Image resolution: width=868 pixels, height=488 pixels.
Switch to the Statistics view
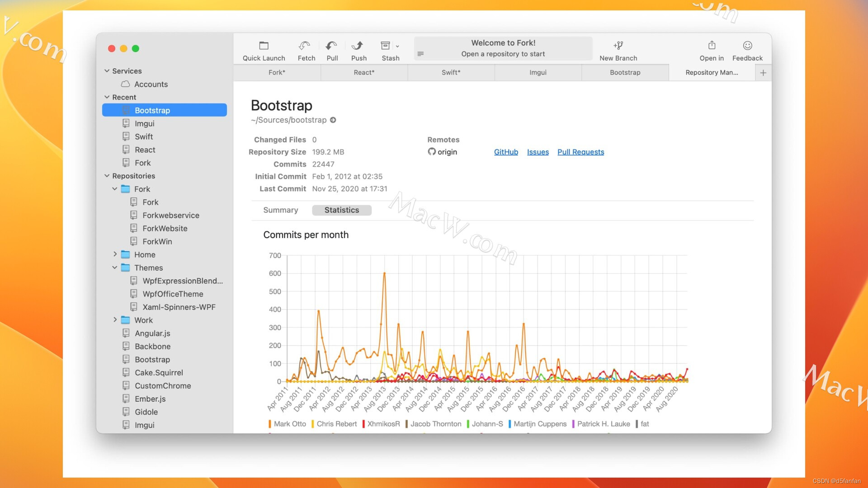[341, 210]
